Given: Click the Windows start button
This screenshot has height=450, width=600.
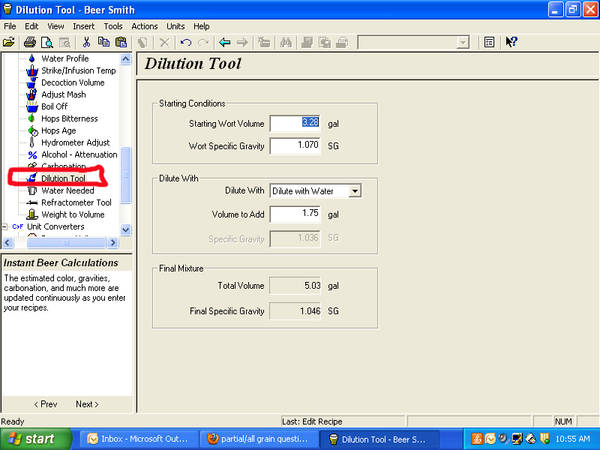Looking at the screenshot, I should pyautogui.click(x=36, y=439).
